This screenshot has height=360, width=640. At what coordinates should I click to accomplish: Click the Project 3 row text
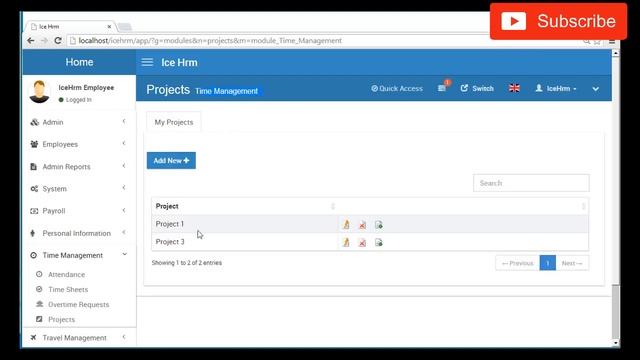click(170, 242)
